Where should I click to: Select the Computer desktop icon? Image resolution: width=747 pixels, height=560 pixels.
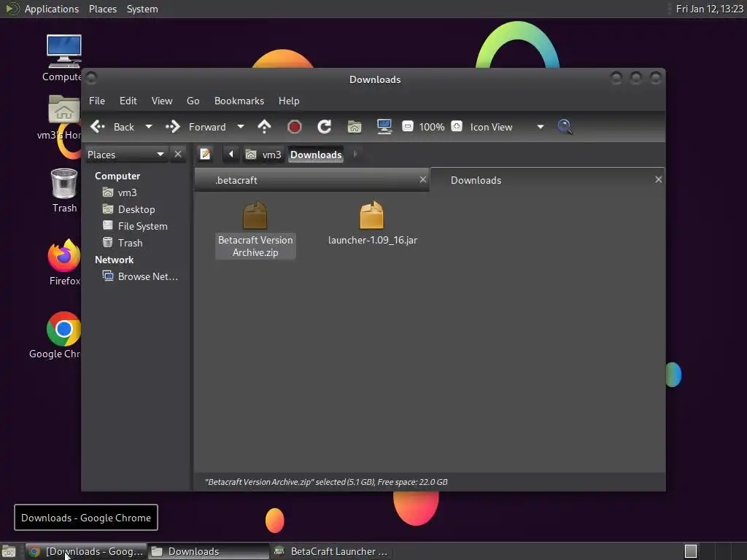(x=63, y=58)
